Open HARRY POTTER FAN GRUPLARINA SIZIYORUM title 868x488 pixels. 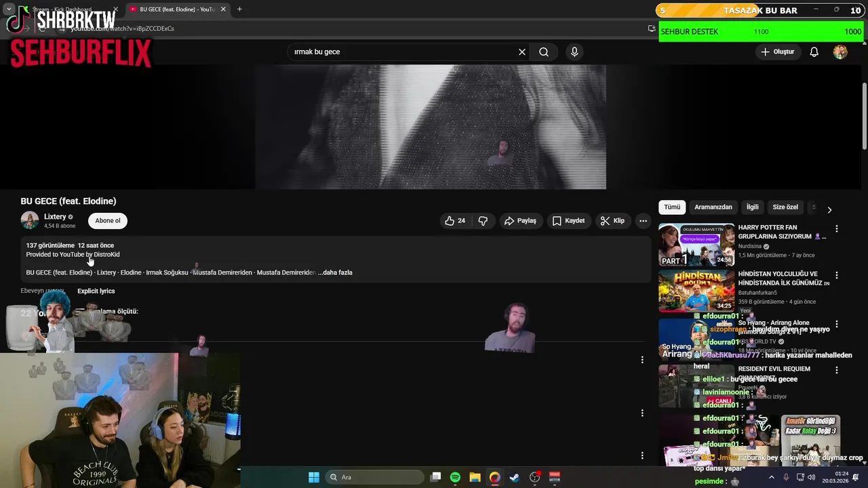pyautogui.click(x=782, y=232)
